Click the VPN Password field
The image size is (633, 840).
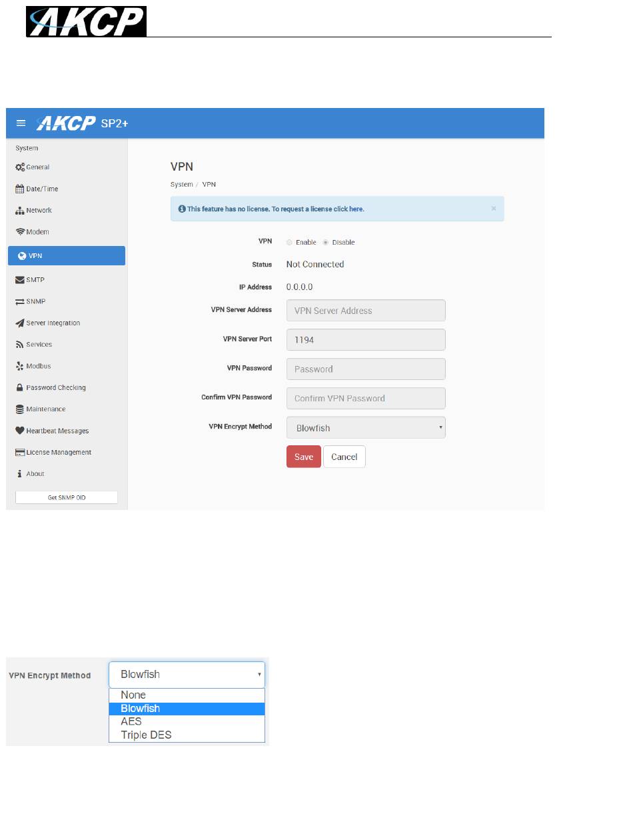[366, 369]
